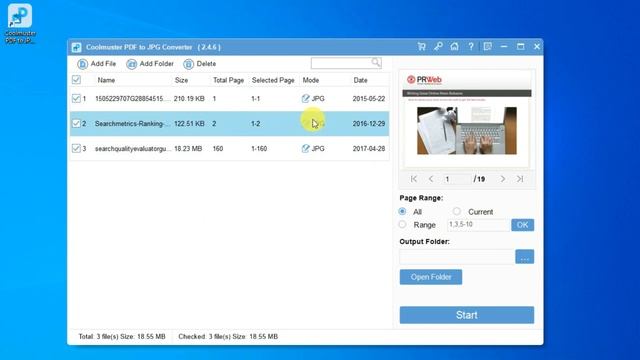The image size is (640, 360).
Task: Click the Add Folder button
Action: 150,64
